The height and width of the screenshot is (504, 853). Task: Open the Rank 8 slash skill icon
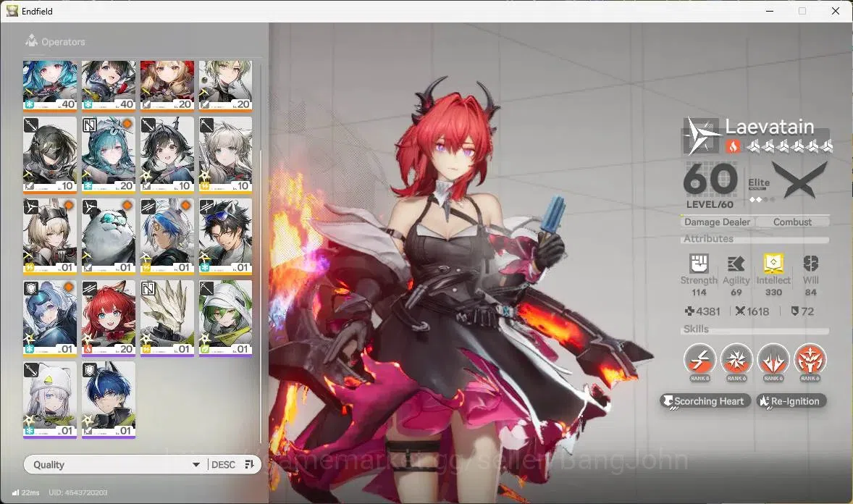point(699,360)
